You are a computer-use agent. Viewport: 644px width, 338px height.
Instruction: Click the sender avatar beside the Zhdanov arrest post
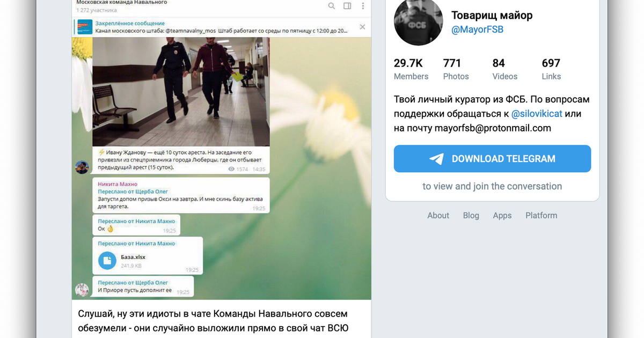[82, 167]
